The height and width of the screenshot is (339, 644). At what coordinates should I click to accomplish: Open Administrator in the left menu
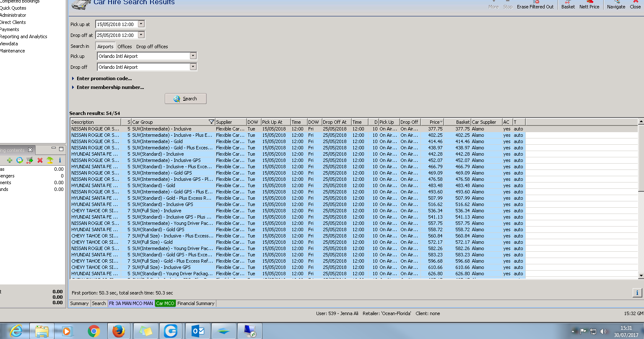click(13, 15)
